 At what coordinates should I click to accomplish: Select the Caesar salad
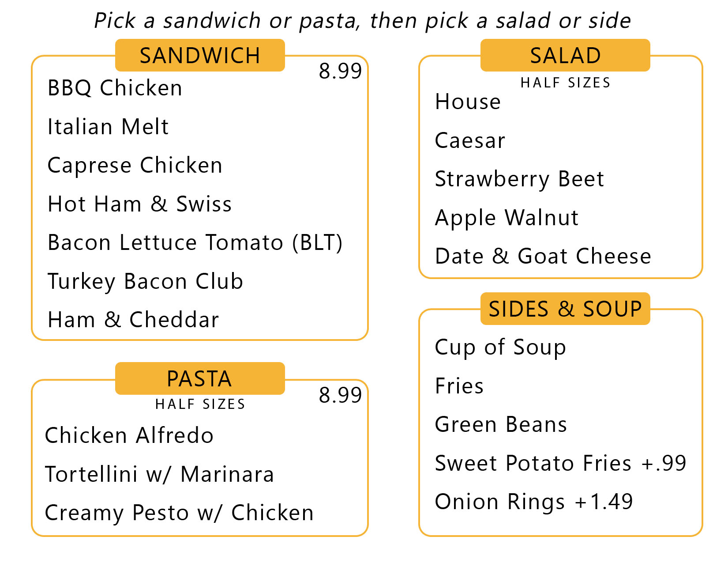[x=470, y=140]
